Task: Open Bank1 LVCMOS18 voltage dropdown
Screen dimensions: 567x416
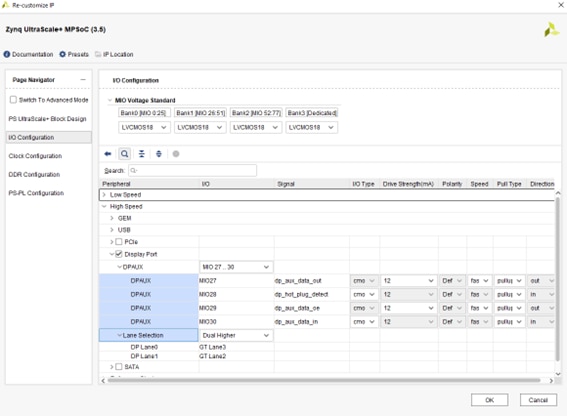Action: pos(200,127)
